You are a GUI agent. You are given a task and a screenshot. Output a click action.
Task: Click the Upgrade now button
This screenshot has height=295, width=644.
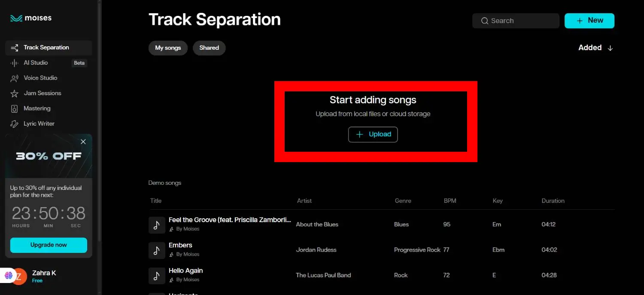coord(49,245)
